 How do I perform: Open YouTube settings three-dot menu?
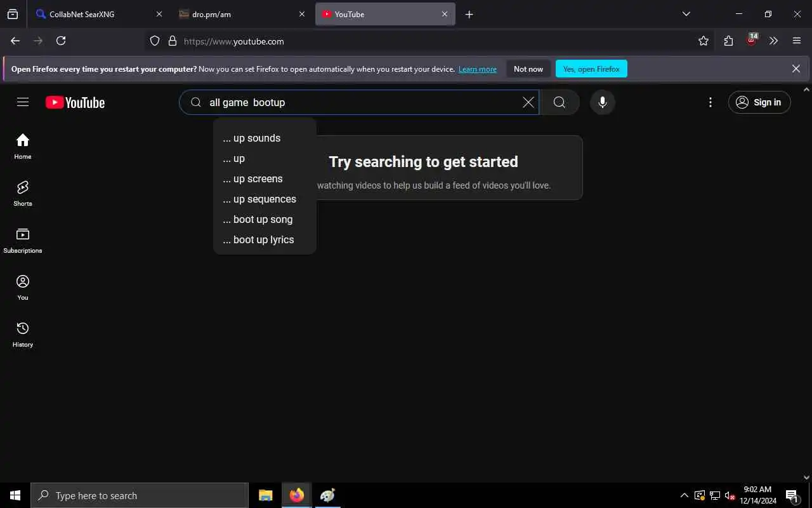tap(710, 102)
